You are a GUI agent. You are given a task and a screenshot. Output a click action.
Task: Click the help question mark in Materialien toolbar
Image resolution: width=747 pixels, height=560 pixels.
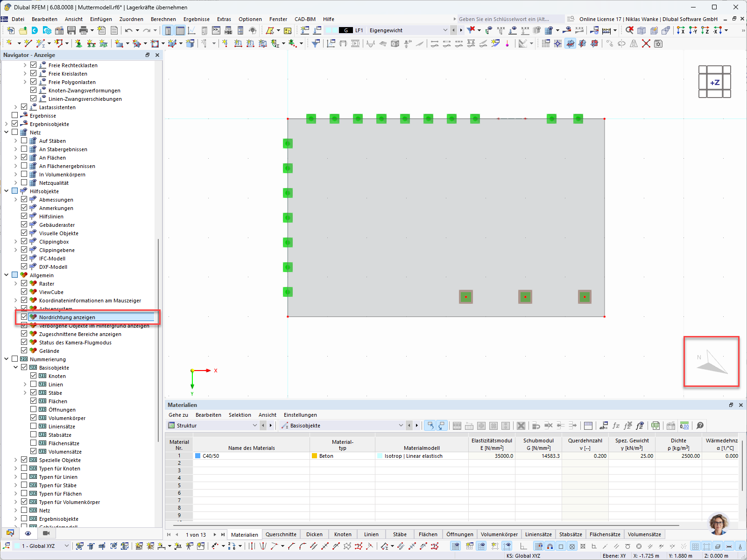[x=700, y=426]
